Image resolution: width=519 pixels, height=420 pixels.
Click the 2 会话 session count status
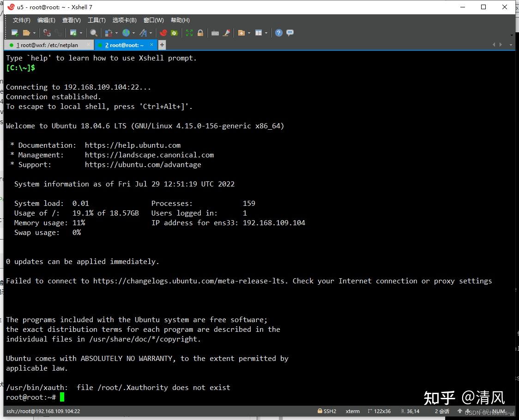click(x=442, y=411)
